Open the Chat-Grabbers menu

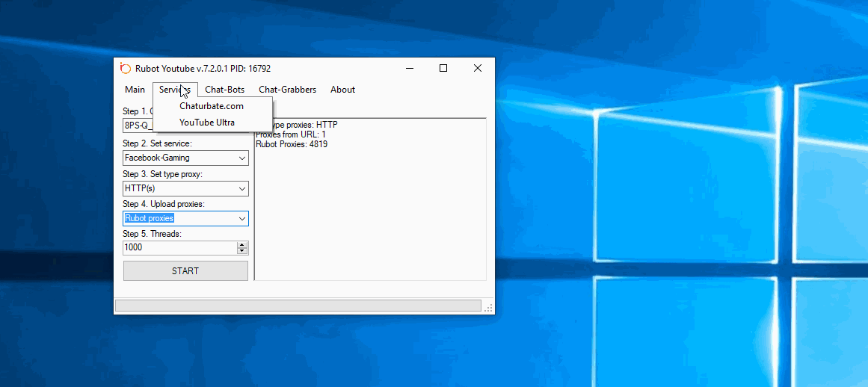(287, 90)
